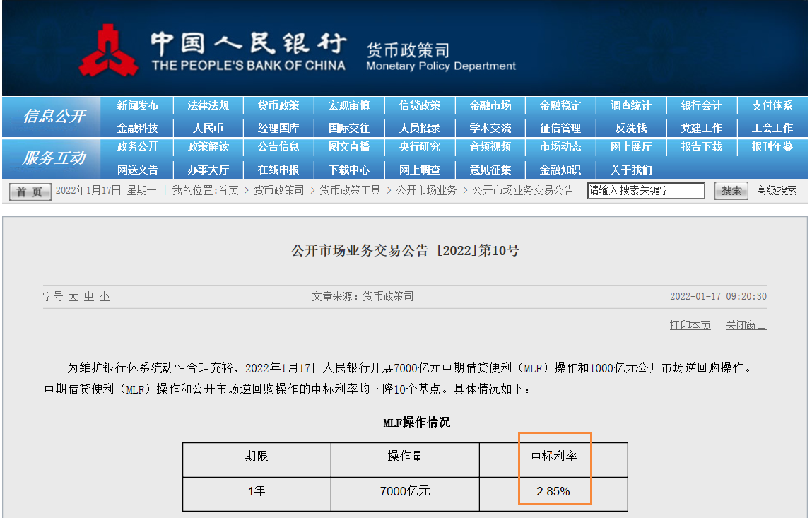This screenshot has width=812, height=518.
Task: Visit 网送文告 link
Action: click(x=137, y=170)
